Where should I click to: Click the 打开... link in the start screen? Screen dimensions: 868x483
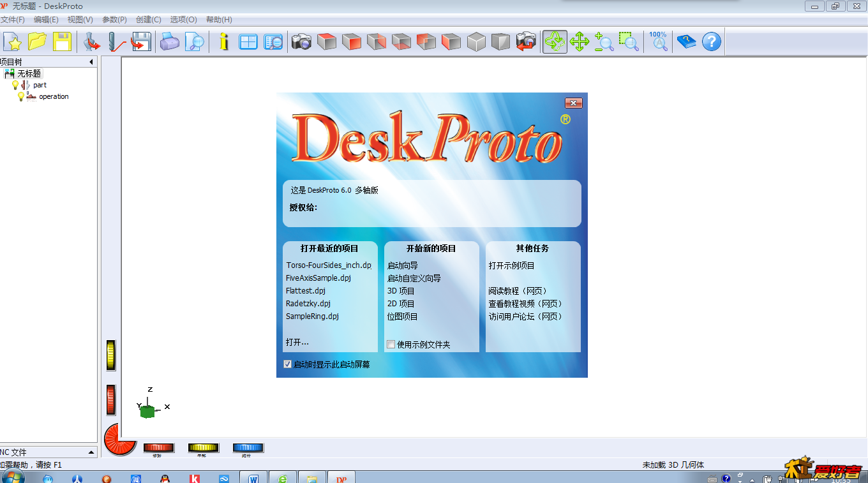[x=297, y=342]
